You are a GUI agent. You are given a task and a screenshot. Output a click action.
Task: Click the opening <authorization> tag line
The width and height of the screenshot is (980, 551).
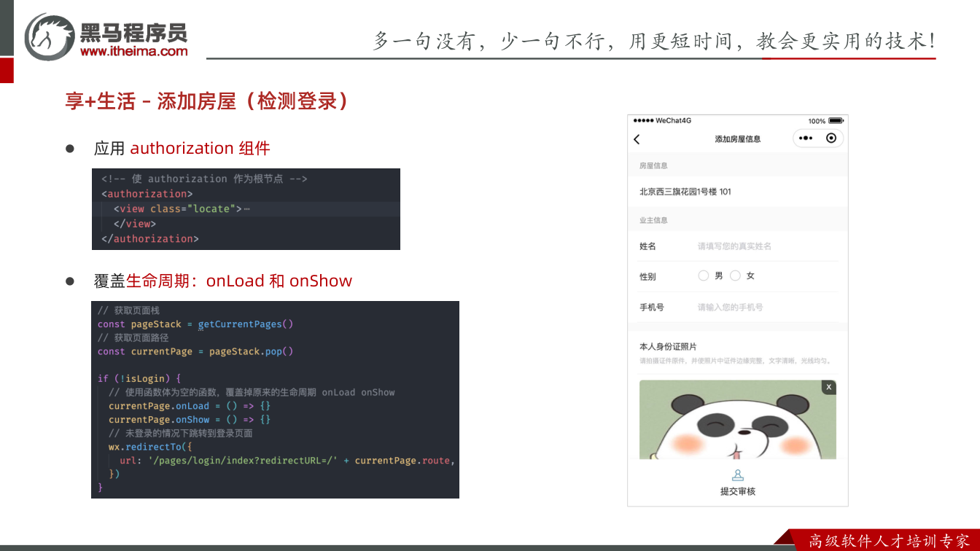click(x=147, y=194)
